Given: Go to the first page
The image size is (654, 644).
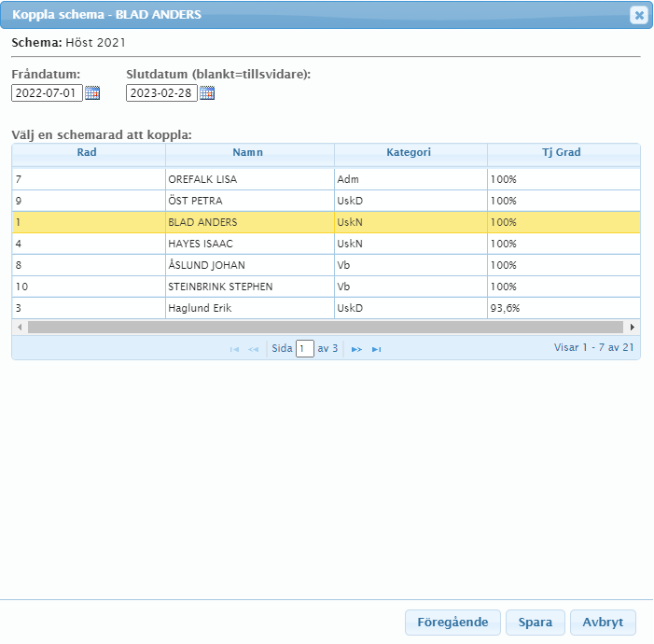Looking at the screenshot, I should (x=234, y=349).
